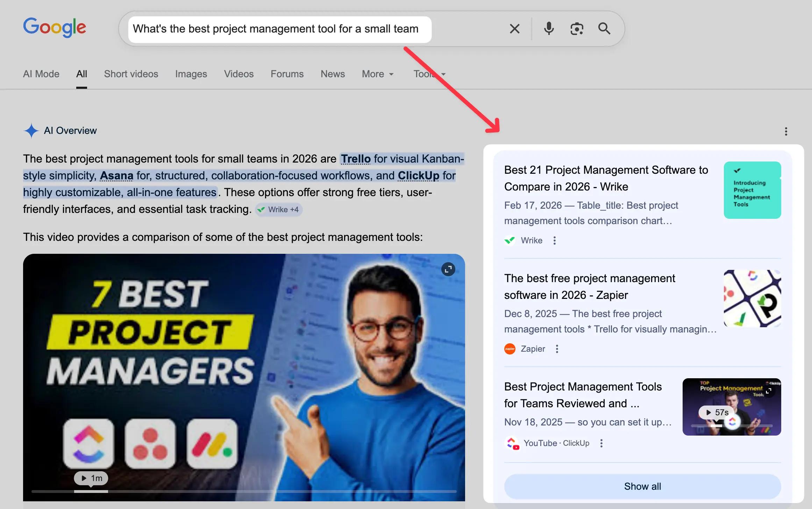The height and width of the screenshot is (509, 812).
Task: Click into the search query text field
Action: pos(276,29)
